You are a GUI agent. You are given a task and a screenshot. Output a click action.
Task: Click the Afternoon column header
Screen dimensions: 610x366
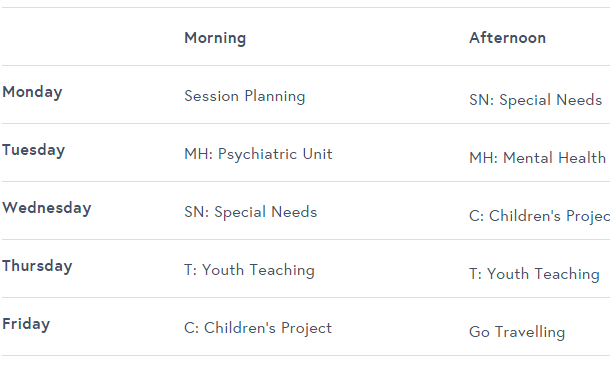pyautogui.click(x=507, y=38)
